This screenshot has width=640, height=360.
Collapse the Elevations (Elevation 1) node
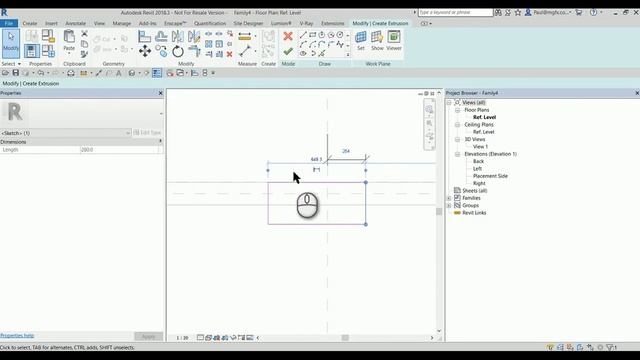click(458, 154)
